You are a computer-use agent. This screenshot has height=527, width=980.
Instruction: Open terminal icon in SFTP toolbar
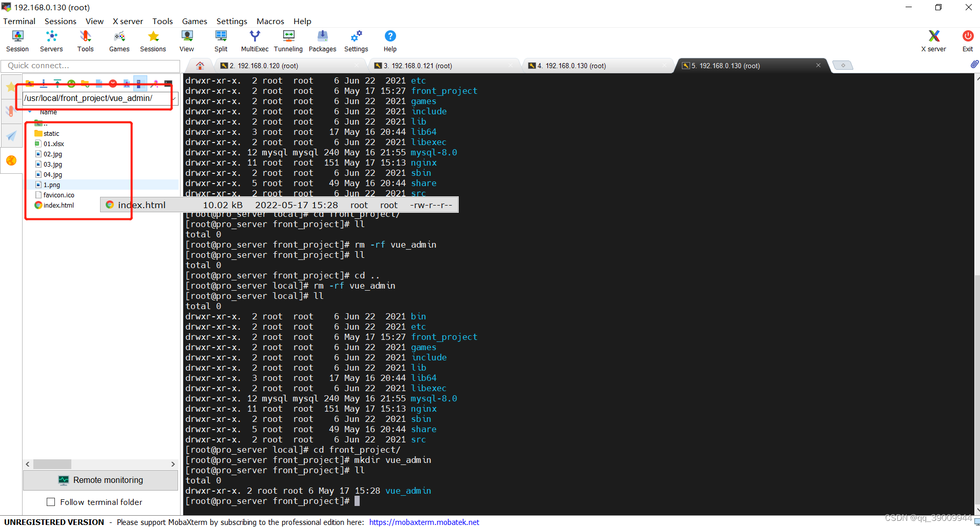168,84
